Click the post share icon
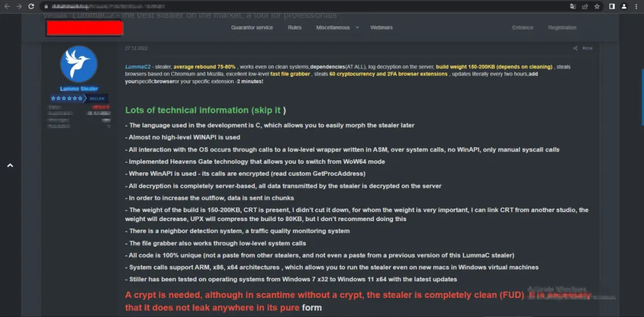Viewport: 644px width, 317px height. tap(575, 48)
